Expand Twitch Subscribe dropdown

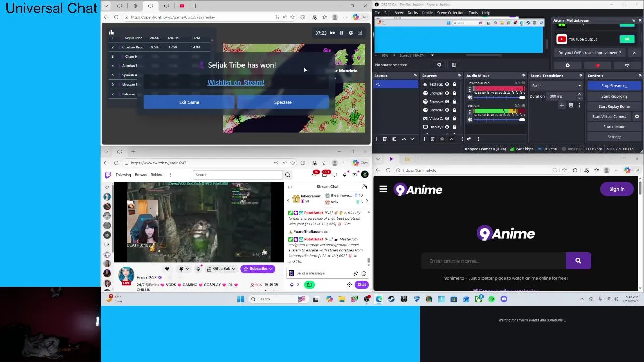click(x=271, y=269)
